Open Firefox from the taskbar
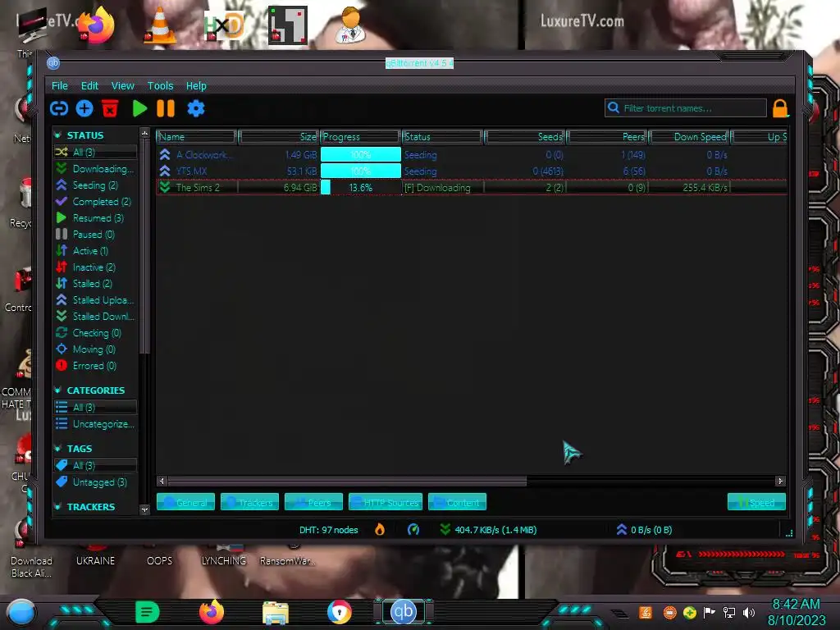840x630 pixels. [x=212, y=612]
